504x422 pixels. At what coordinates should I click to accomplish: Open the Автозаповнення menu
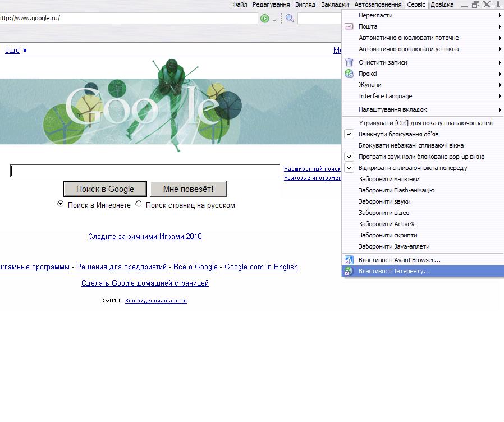[x=378, y=4]
